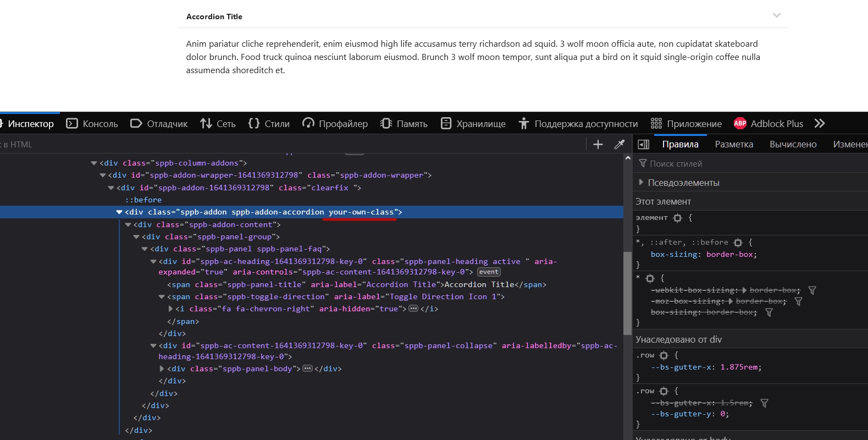Collapse the sppb-column-addons div node
Image resolution: width=868 pixels, height=440 pixels.
(94, 163)
